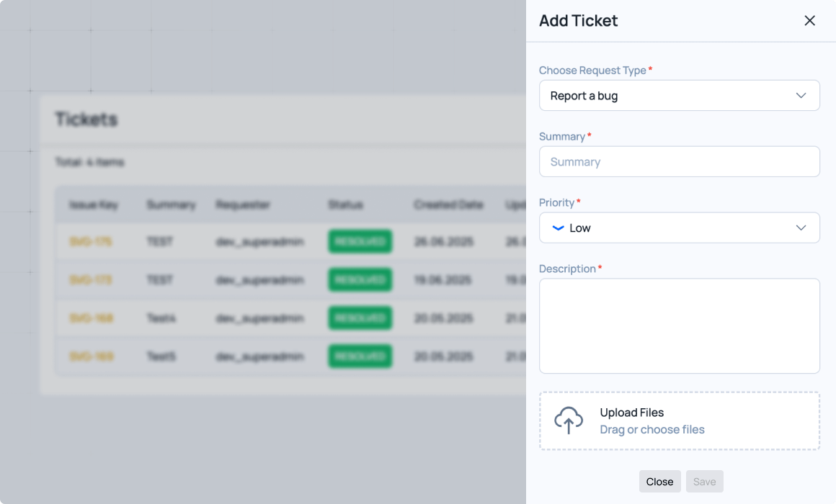Click the 'Drag or choose files' link
836x504 pixels.
coord(652,430)
